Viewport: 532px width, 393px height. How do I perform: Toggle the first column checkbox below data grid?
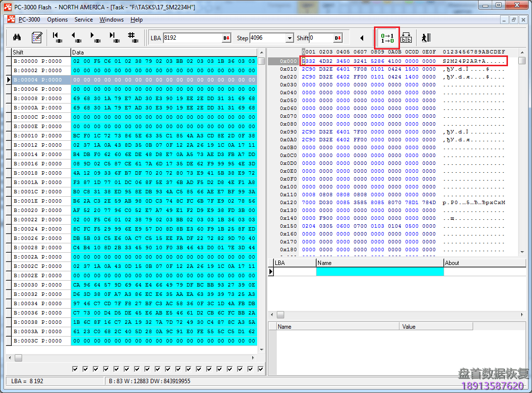click(75, 369)
